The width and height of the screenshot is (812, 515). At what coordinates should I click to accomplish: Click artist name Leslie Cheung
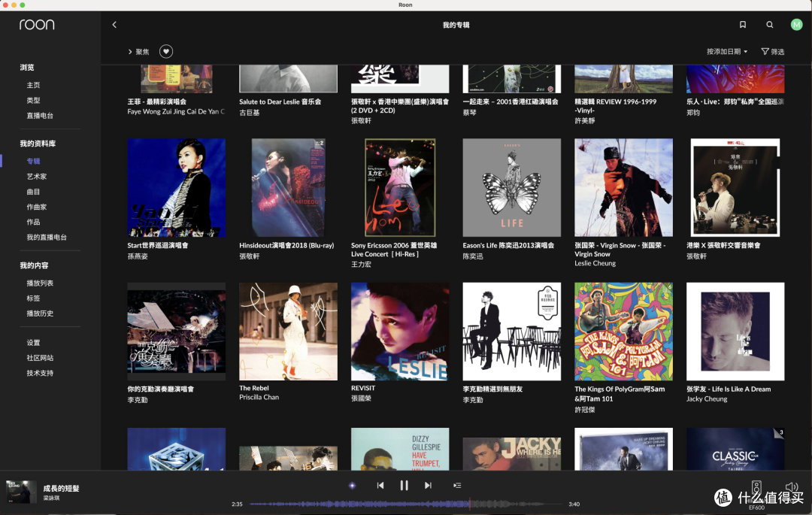pyautogui.click(x=595, y=263)
